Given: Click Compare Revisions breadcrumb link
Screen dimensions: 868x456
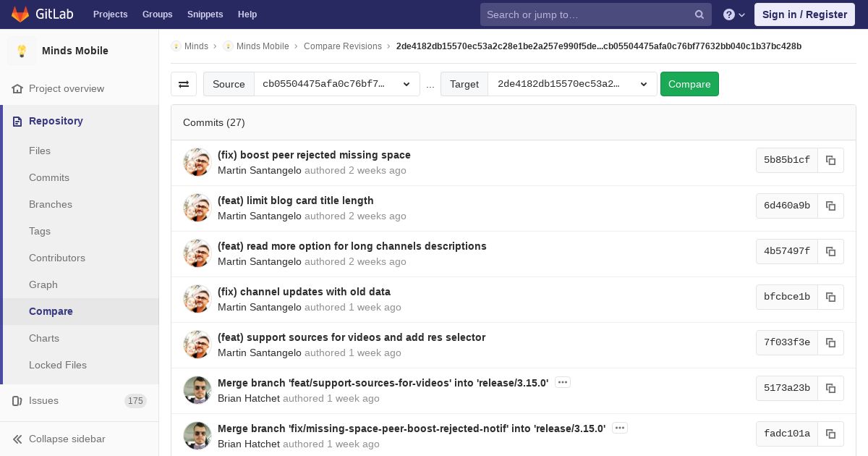Looking at the screenshot, I should coord(343,46).
